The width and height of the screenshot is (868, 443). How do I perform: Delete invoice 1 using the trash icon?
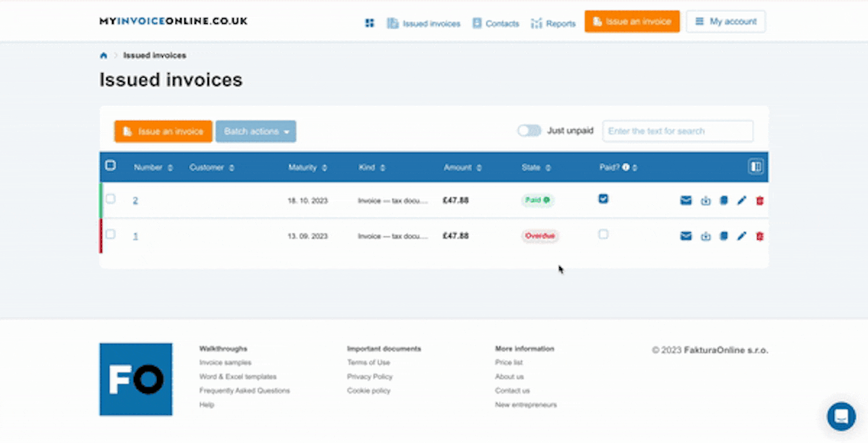pos(759,236)
